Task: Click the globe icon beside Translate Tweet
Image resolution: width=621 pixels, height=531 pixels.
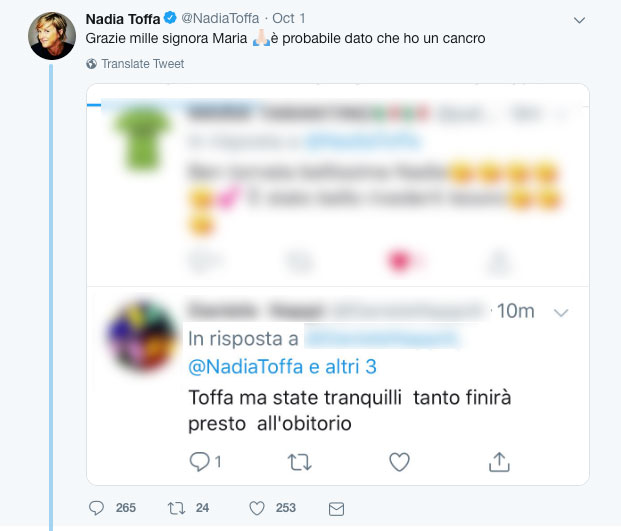Action: click(92, 64)
